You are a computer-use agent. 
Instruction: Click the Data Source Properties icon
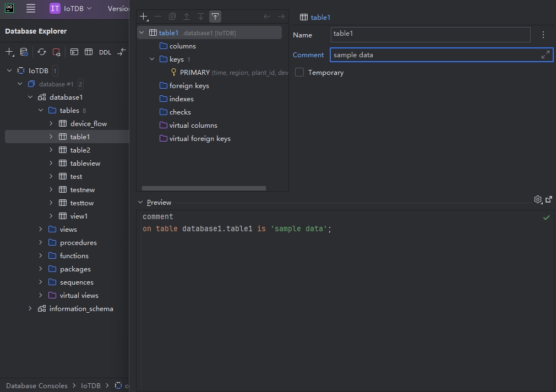point(24,52)
